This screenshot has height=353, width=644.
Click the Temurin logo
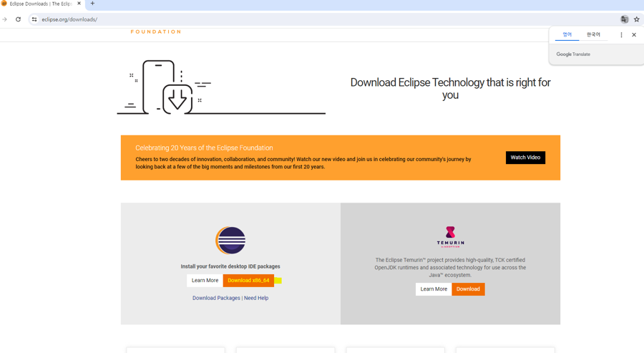[450, 237]
